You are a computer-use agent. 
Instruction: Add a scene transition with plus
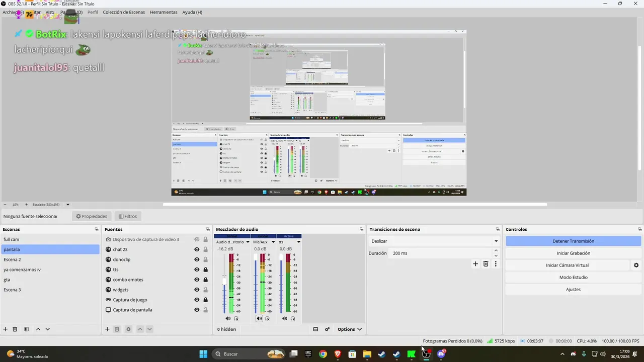pyautogui.click(x=475, y=263)
